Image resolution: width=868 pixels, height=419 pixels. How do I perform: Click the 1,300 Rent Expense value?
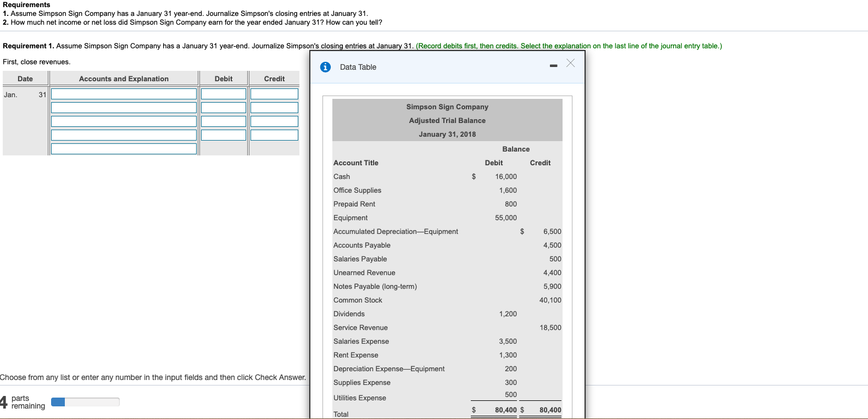(508, 355)
